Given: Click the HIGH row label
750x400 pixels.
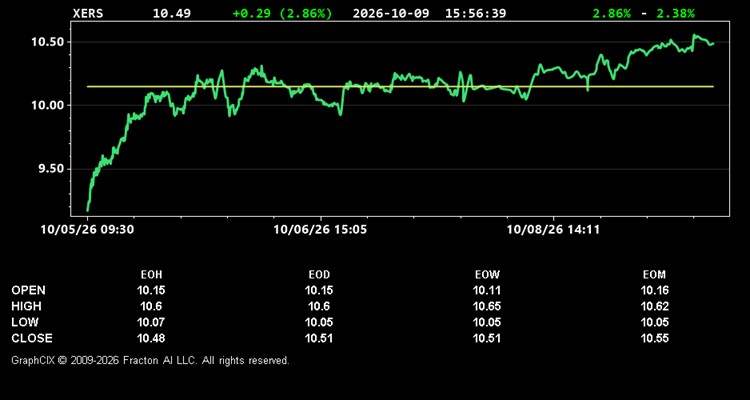Looking at the screenshot, I should tap(27, 306).
